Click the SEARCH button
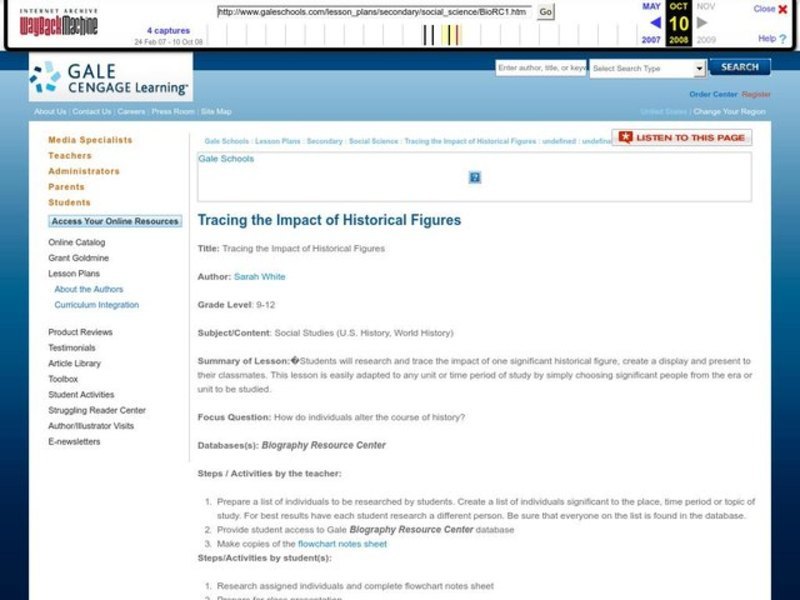 [738, 68]
